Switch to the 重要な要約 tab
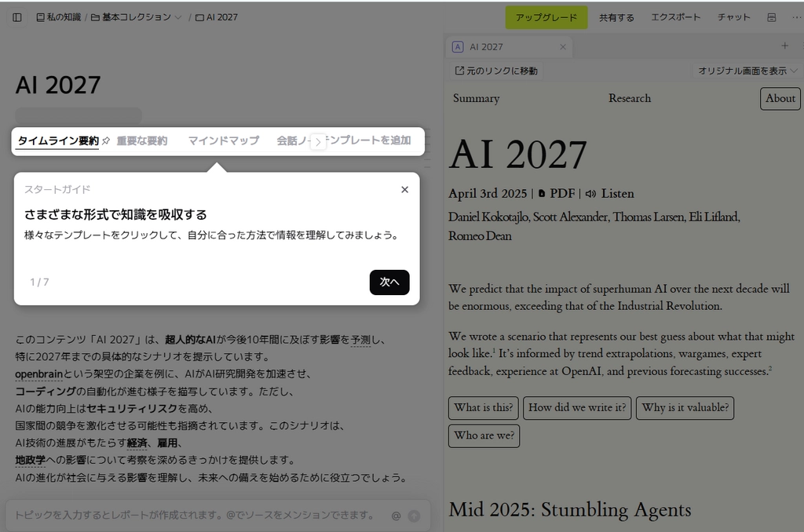The image size is (804, 532). (142, 141)
